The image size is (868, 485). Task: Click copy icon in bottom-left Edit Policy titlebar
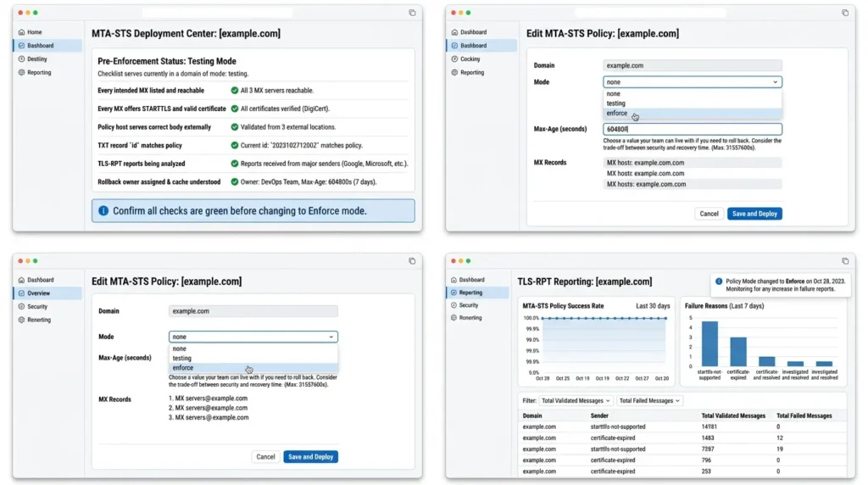coord(413,261)
